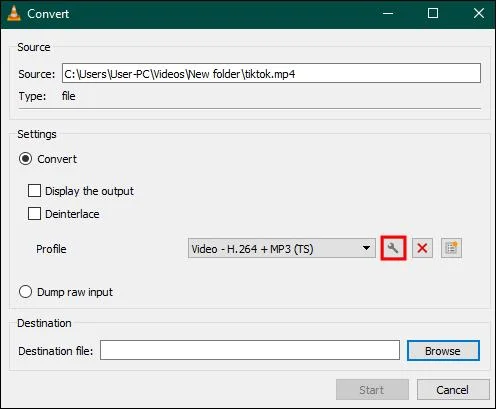Viewport: 496px width, 409px height.
Task: Select the Convert radio button
Action: point(25,159)
